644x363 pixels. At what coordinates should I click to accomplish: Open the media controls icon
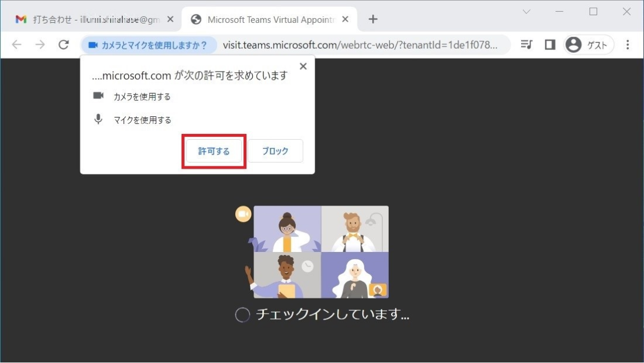[x=526, y=44]
